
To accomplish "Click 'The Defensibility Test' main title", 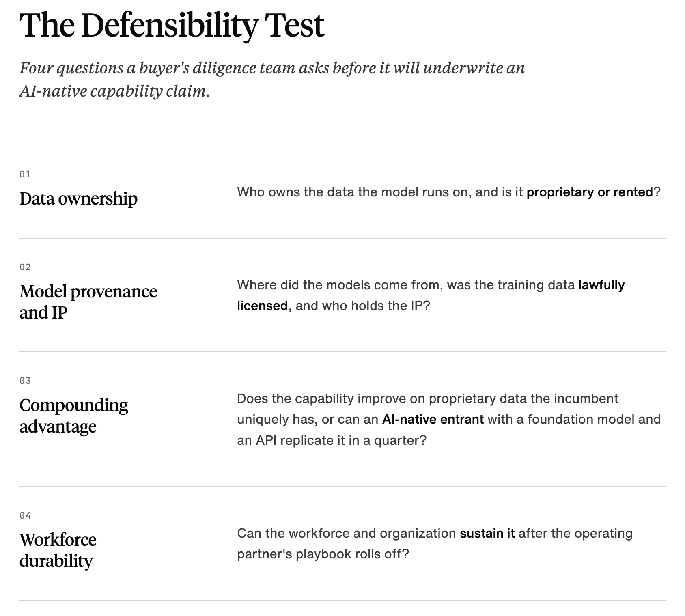I will pyautogui.click(x=172, y=26).
